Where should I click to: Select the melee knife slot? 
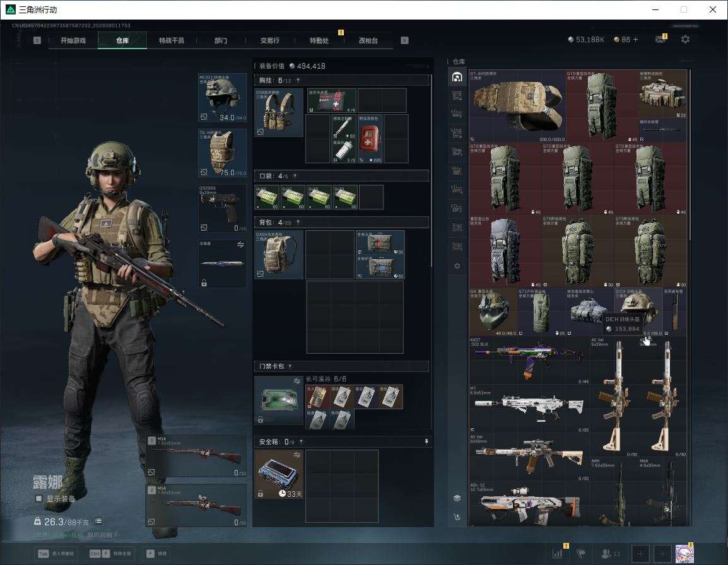(223, 263)
